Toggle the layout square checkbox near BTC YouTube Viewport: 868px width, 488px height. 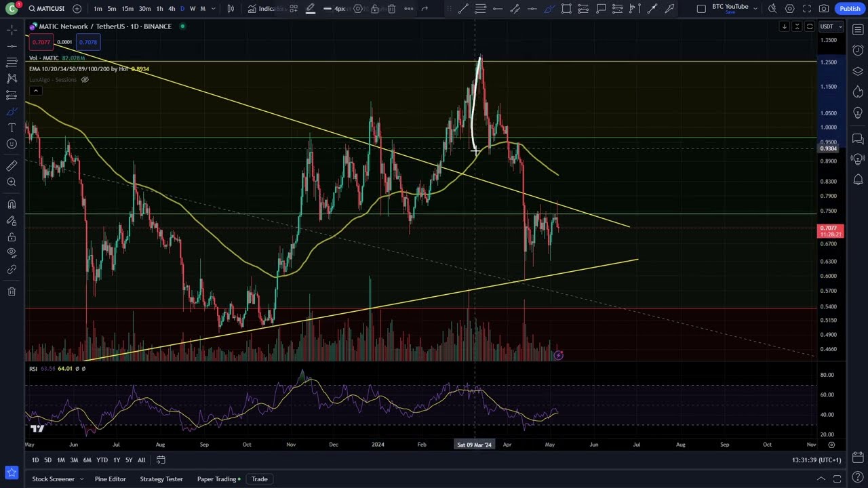pos(701,9)
